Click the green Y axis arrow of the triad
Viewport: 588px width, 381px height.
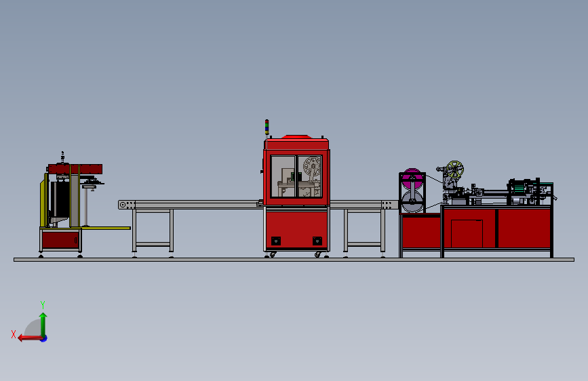pos(43,324)
